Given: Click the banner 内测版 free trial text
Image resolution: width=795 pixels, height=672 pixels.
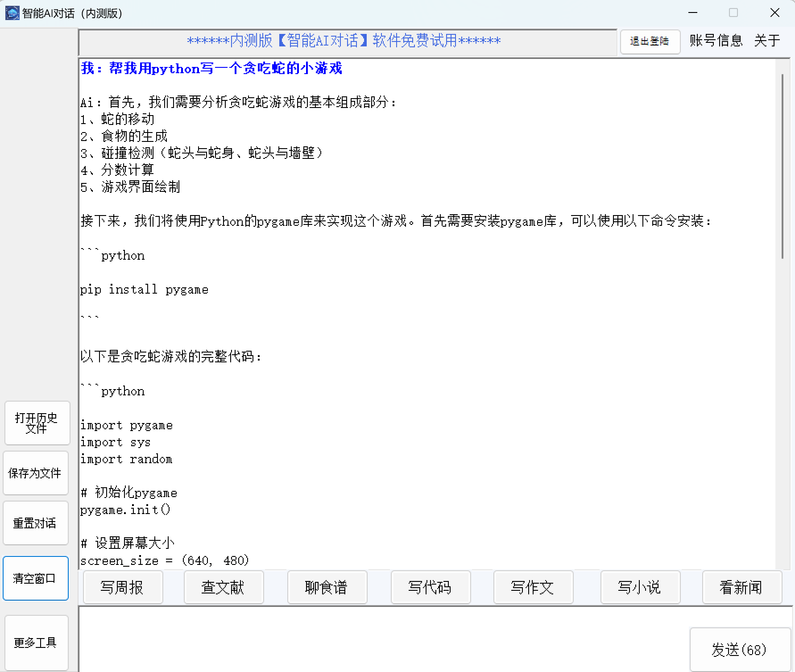Looking at the screenshot, I should click(x=344, y=41).
